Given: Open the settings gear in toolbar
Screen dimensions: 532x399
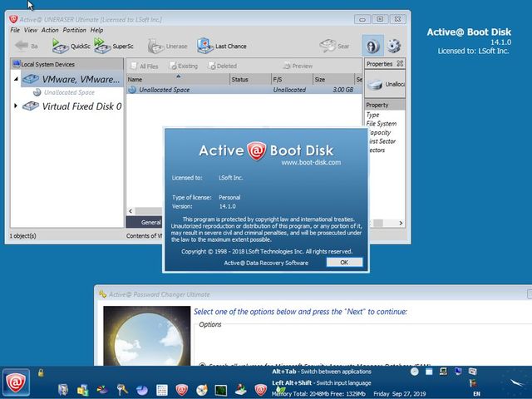Looking at the screenshot, I should pyautogui.click(x=393, y=47).
